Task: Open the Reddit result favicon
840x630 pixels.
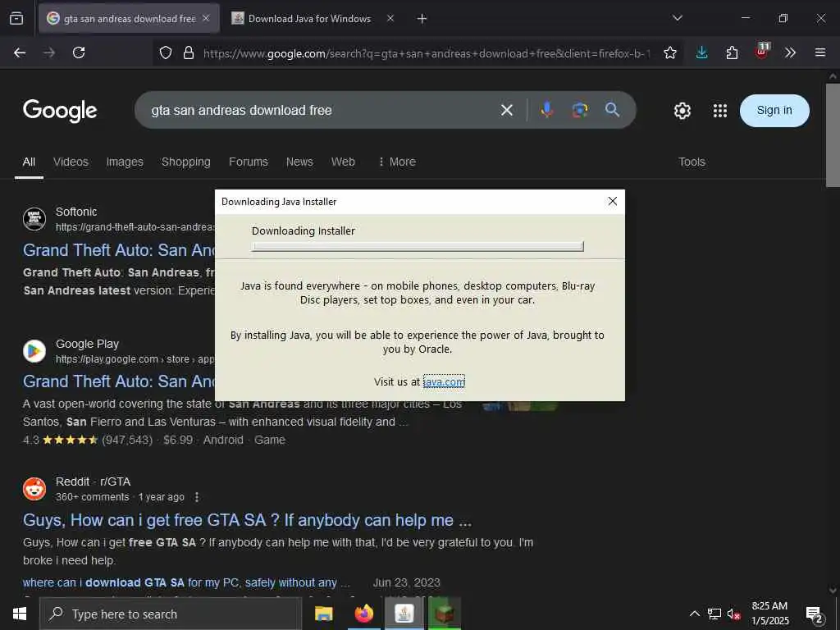Action: tap(34, 489)
